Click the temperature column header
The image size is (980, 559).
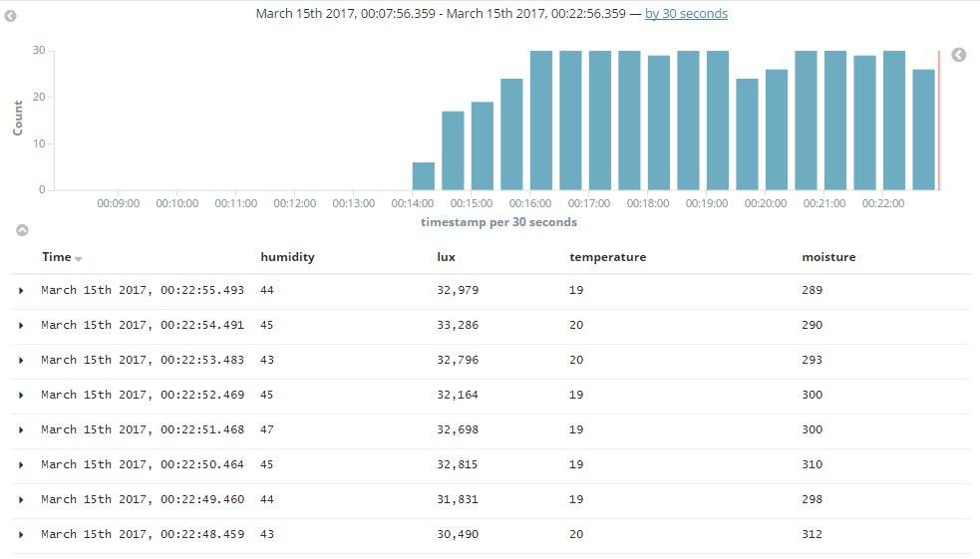point(607,257)
